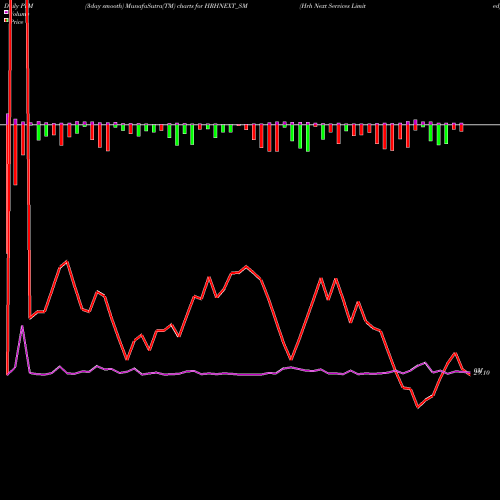Click the price line's lowest trough point

tap(418, 407)
